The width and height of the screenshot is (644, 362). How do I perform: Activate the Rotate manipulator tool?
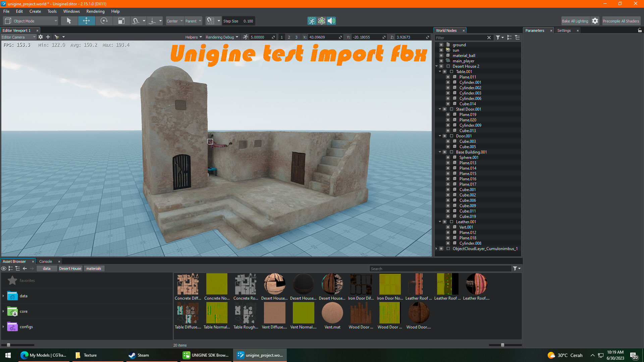pos(104,21)
